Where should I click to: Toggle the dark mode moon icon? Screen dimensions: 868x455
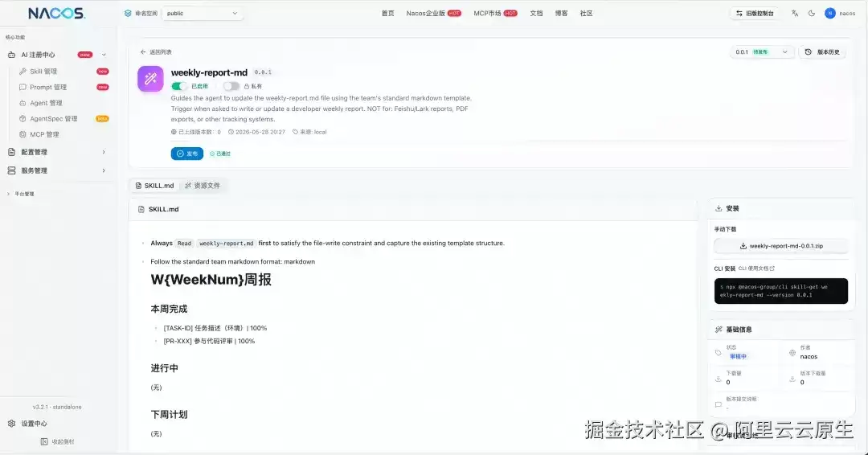[812, 14]
